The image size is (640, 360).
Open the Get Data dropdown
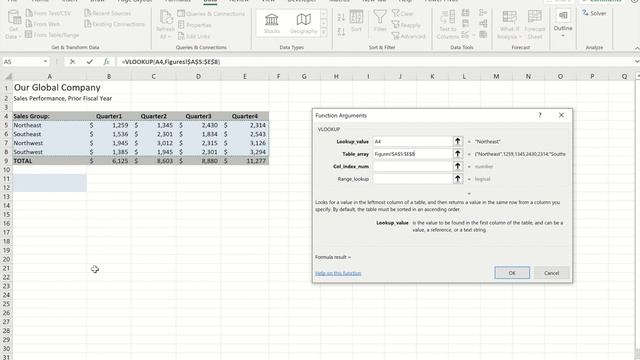coord(13,25)
